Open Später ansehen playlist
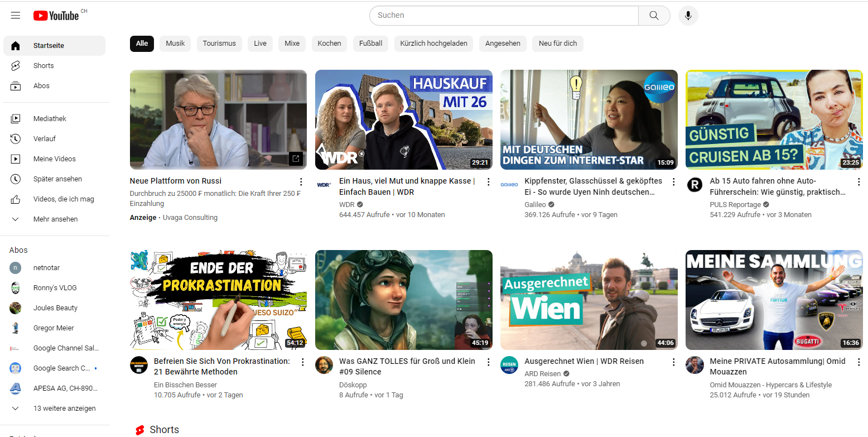 point(54,179)
